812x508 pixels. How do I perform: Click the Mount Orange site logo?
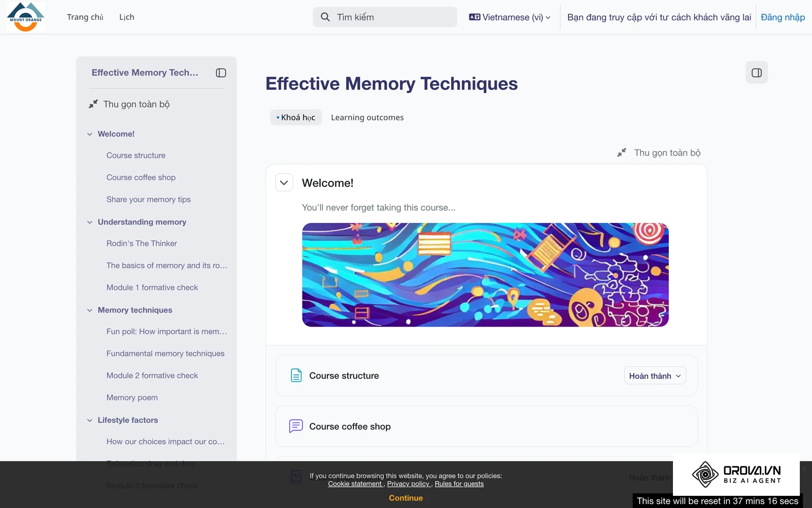(25, 17)
